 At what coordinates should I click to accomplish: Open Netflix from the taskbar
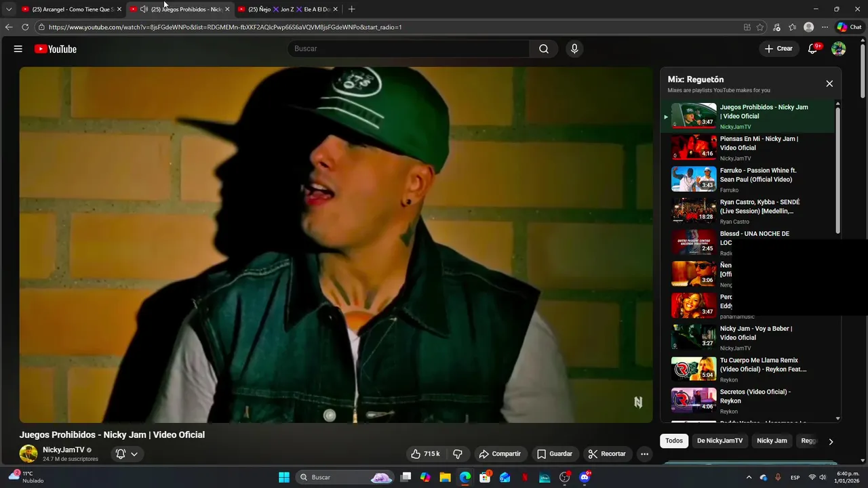click(x=525, y=477)
